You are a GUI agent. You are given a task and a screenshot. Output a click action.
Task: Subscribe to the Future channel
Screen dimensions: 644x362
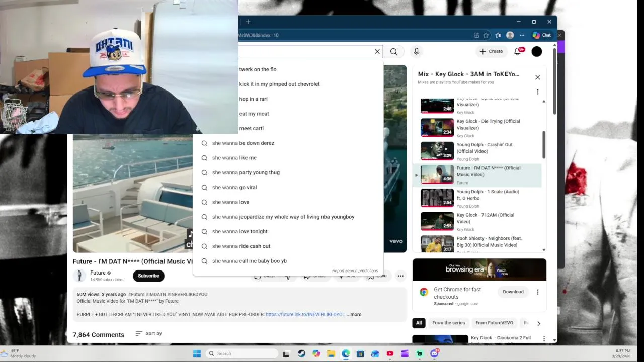tap(148, 276)
